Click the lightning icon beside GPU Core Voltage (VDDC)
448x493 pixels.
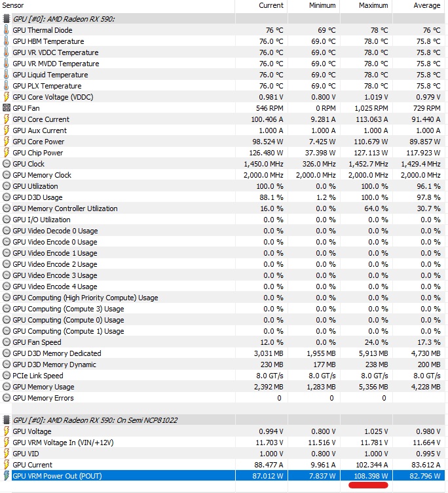point(7,97)
